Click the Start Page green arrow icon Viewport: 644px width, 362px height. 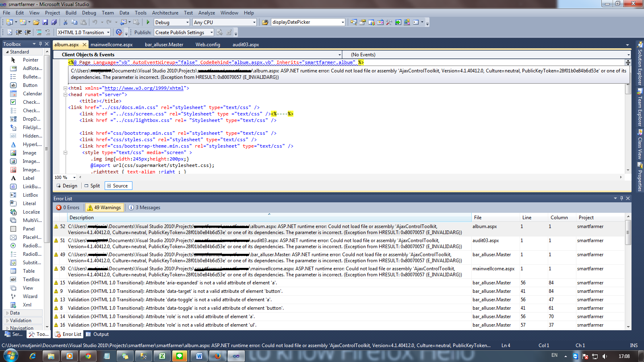pyautogui.click(x=398, y=22)
